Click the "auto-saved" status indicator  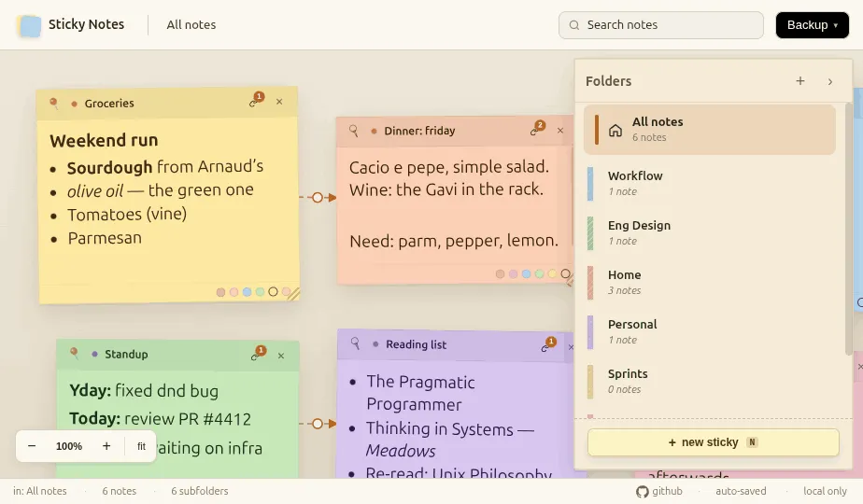[741, 491]
